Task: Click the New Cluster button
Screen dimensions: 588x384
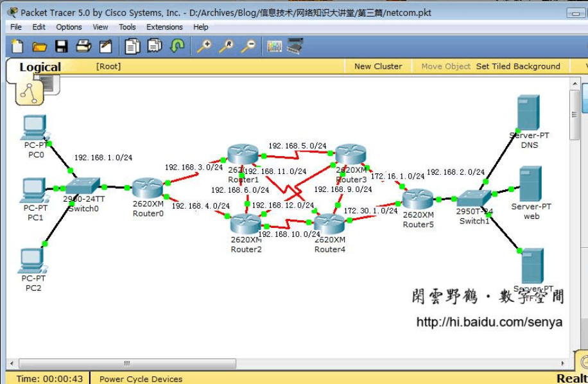Action: coord(378,66)
